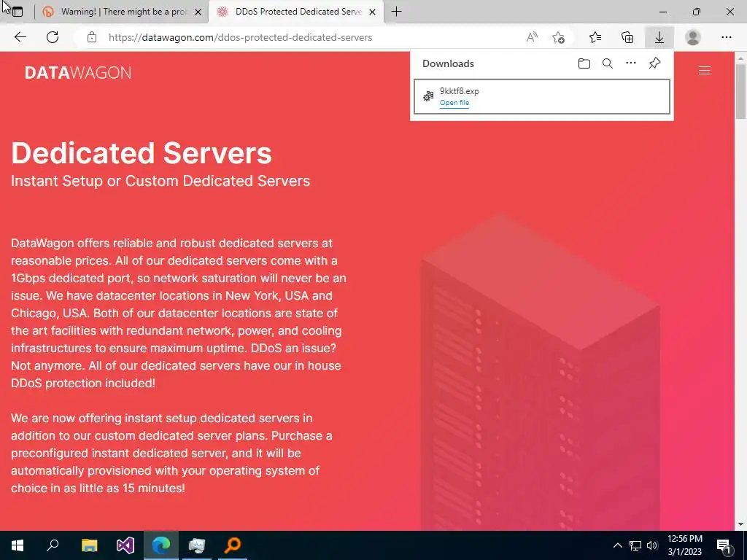Open a new browser tab
This screenshot has width=747, height=560.
[396, 12]
